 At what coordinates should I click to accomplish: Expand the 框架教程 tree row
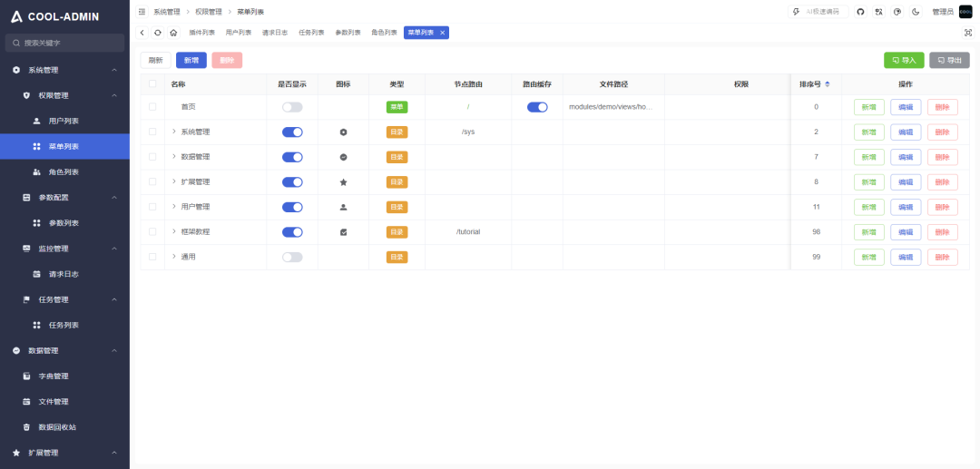pos(174,231)
